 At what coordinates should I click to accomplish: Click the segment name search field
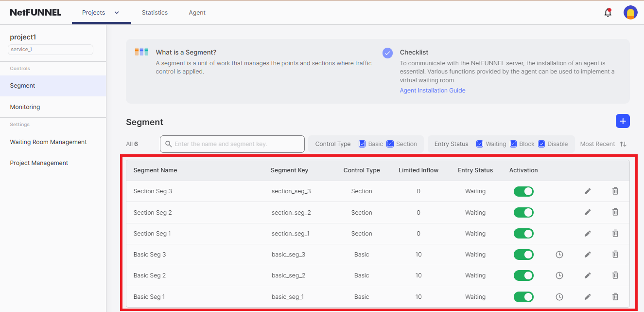pos(232,144)
